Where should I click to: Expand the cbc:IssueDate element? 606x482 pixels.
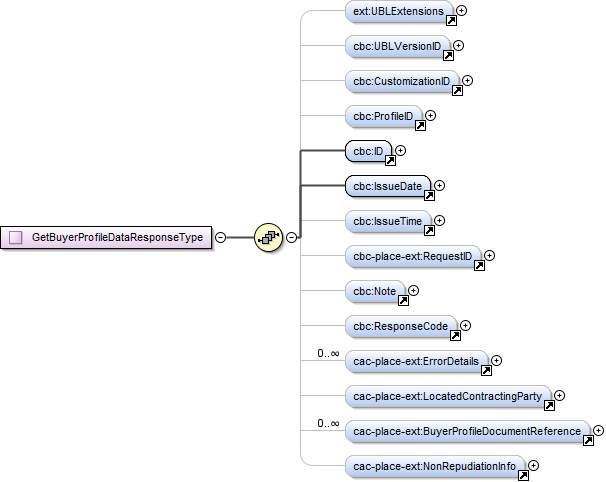click(439, 185)
